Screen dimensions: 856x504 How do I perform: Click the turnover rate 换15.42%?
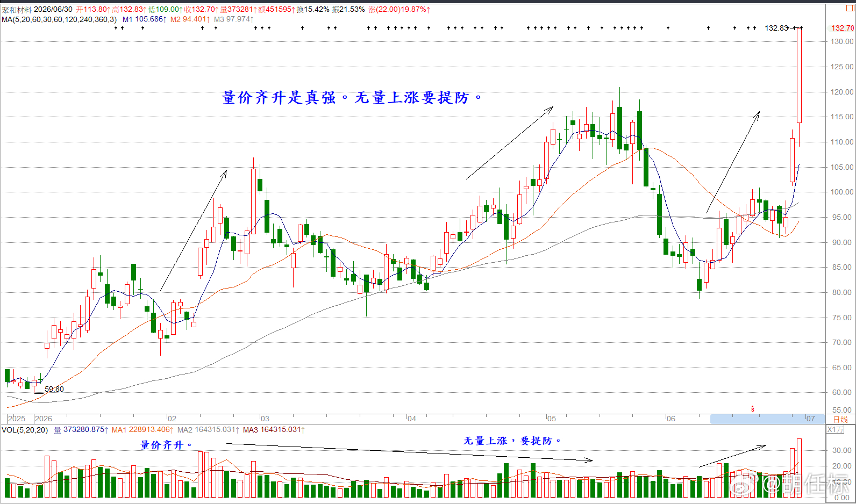point(313,10)
